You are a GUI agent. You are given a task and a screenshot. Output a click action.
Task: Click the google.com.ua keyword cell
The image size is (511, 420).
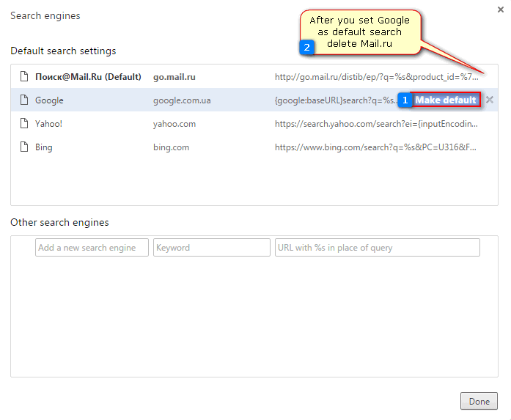coord(182,100)
